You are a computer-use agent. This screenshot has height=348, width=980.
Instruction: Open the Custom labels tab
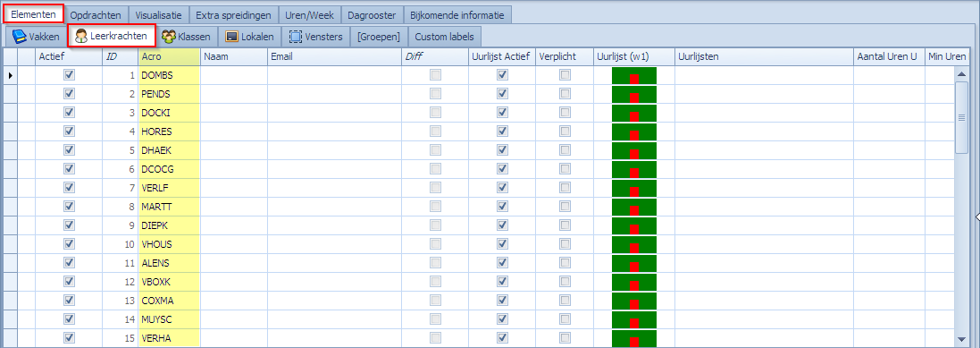[x=444, y=37]
